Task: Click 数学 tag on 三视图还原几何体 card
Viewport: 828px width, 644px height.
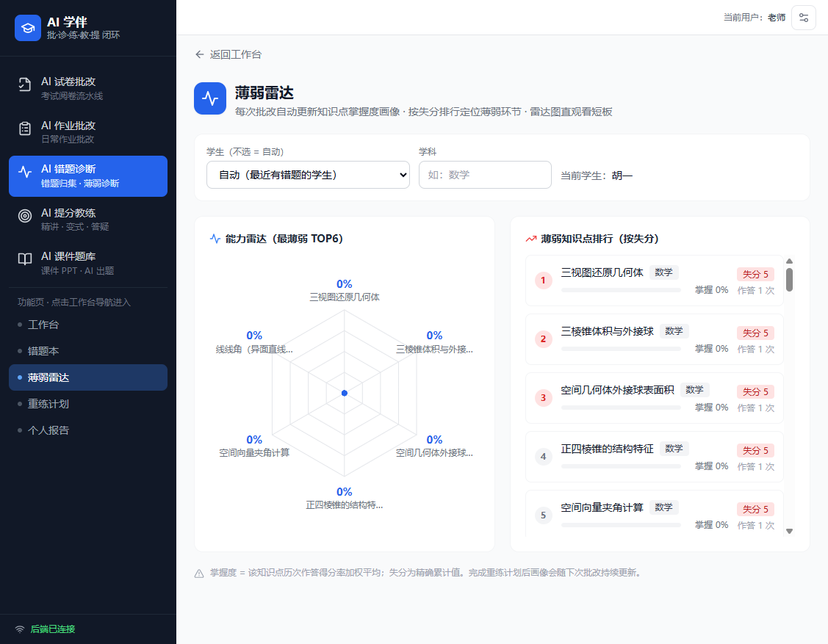Action: pos(663,272)
